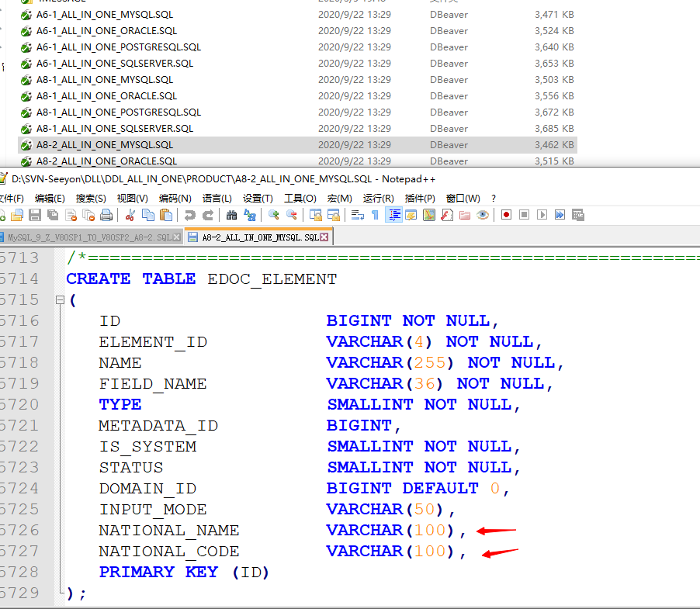The width and height of the screenshot is (700, 609).
Task: Collapse the CREATE TABLE fold marker
Action: tap(59, 300)
